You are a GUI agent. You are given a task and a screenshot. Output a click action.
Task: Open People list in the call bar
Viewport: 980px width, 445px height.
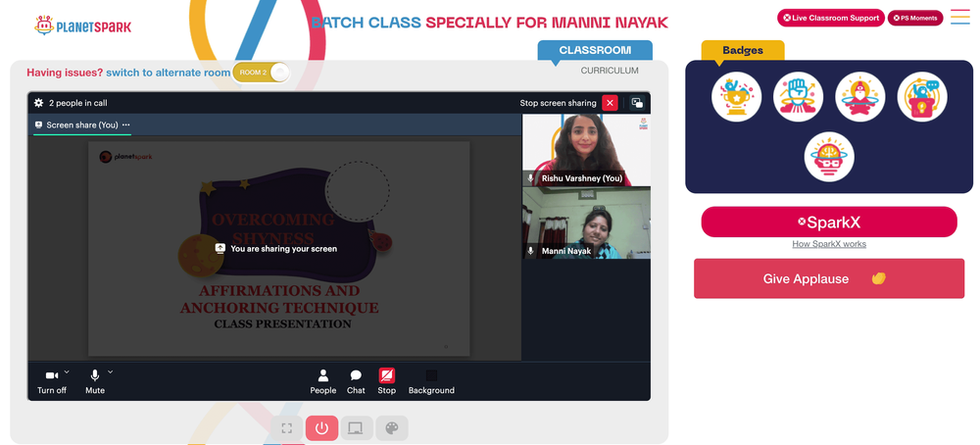point(323,382)
